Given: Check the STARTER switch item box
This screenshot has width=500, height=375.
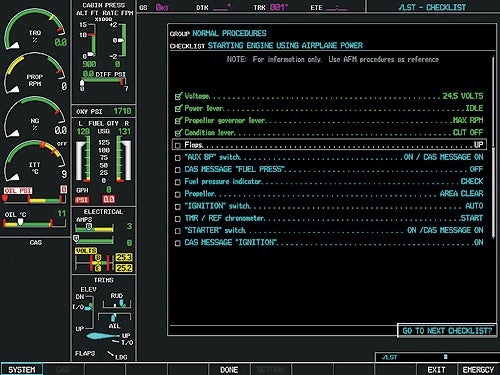Looking at the screenshot, I should pyautogui.click(x=178, y=231).
